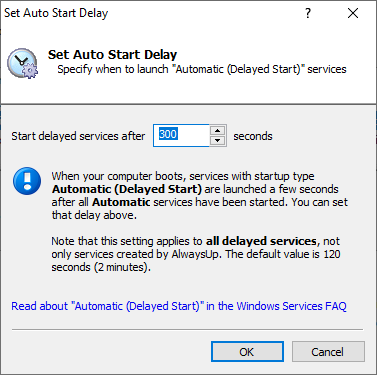The image size is (377, 375).
Task: Focus the seconds field showing 300
Action: click(181, 135)
